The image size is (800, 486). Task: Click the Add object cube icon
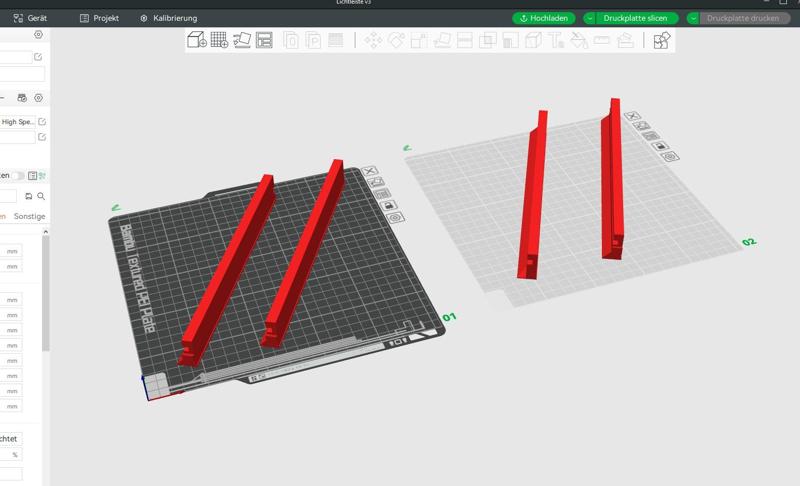(196, 40)
